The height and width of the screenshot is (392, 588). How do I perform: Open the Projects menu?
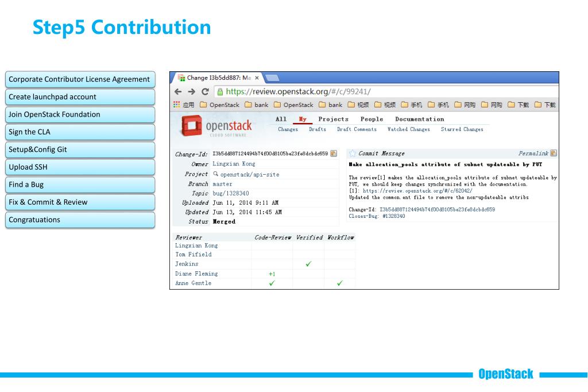pyautogui.click(x=334, y=119)
